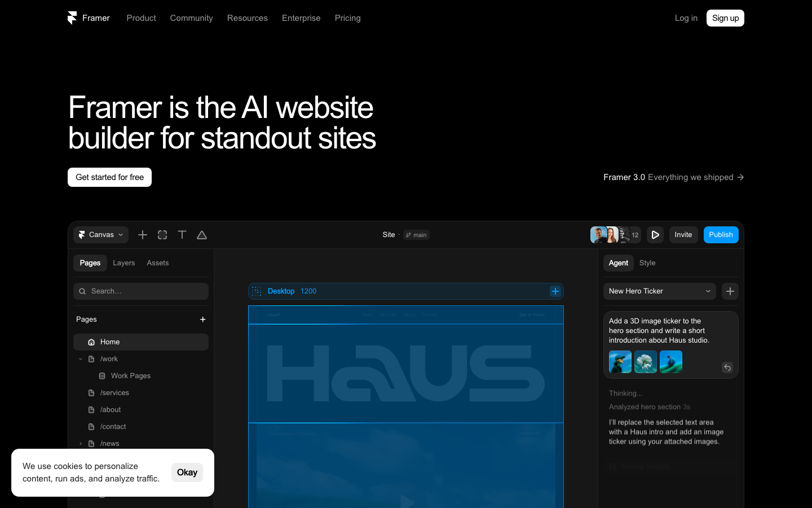Click the 1200 breakpoint width value
This screenshot has width=812, height=508.
coord(308,291)
